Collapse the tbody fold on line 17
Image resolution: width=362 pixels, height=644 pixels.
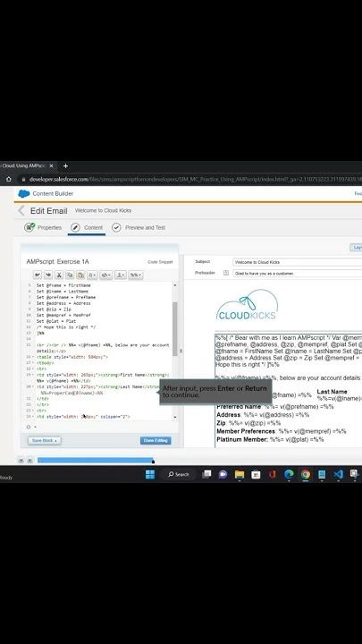(33, 363)
